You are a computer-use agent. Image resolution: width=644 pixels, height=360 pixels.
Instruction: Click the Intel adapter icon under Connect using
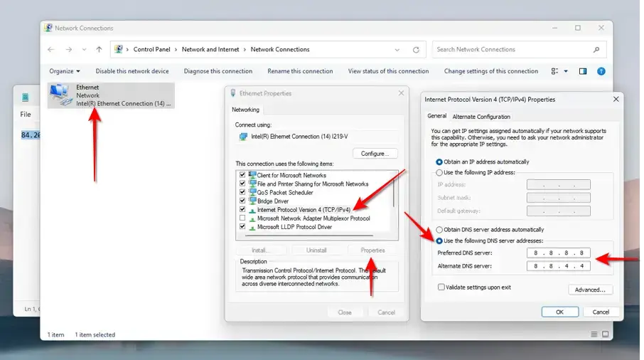click(x=243, y=137)
